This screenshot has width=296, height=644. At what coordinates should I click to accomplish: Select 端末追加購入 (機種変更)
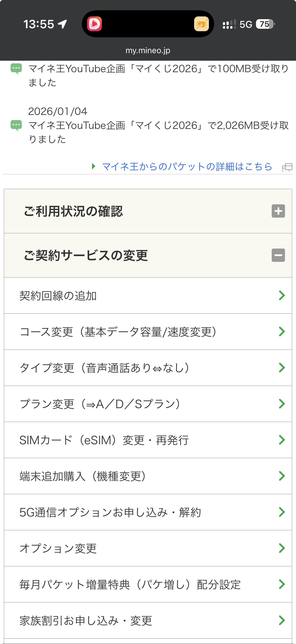point(83,476)
